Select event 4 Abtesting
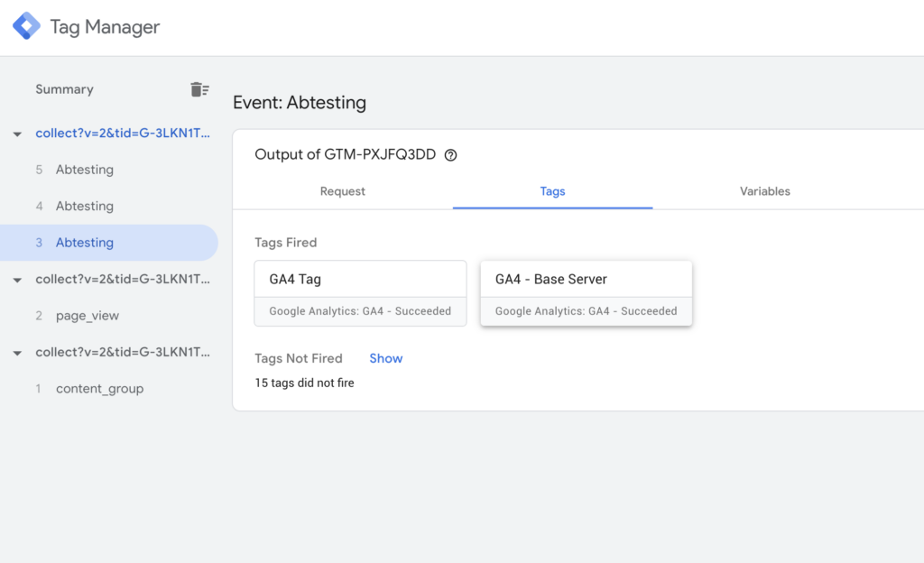Screen dimensions: 924x563 pos(109,206)
